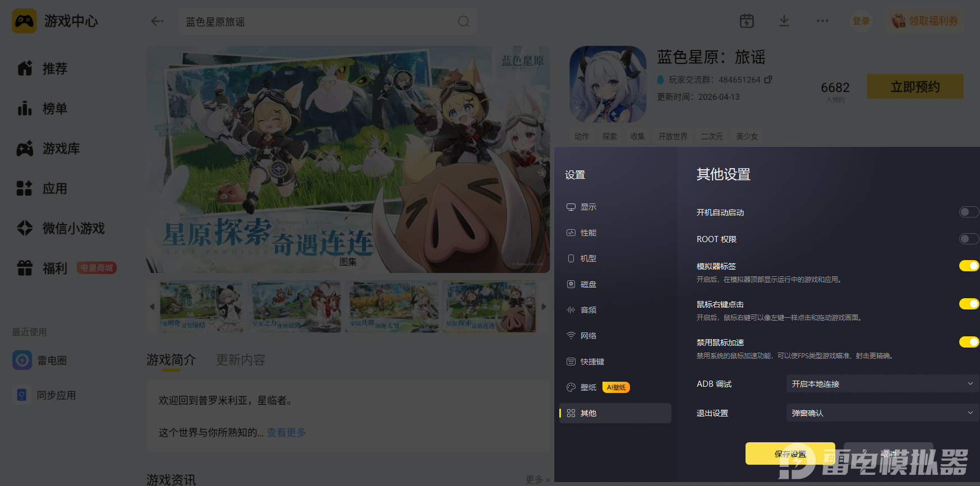The image size is (980, 486).
Task: Click the 开放世界 tag
Action: [x=673, y=136]
